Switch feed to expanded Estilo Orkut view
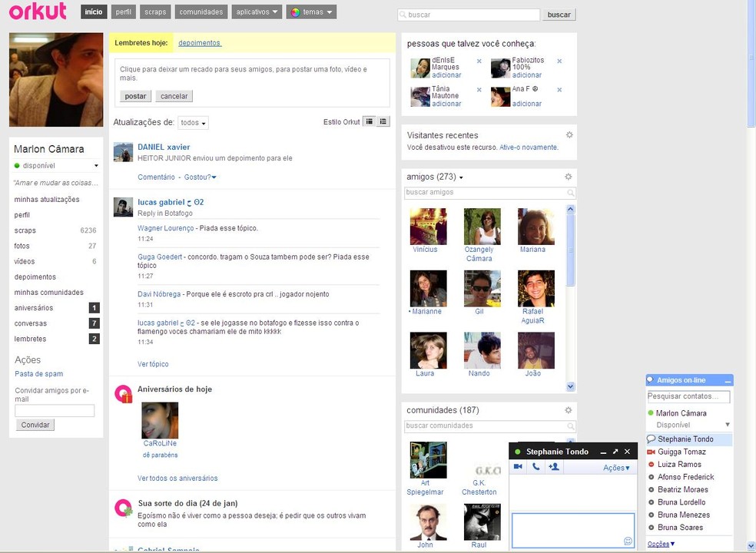This screenshot has height=553, width=756. coord(370,121)
